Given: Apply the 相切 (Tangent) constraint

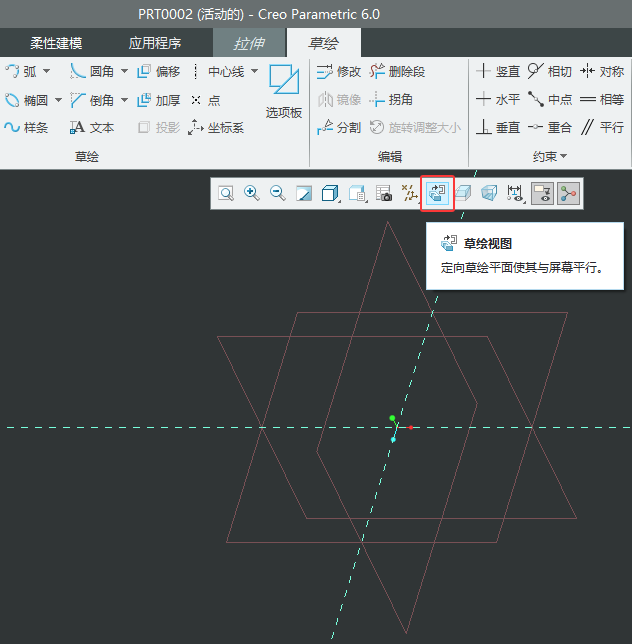Looking at the screenshot, I should pyautogui.click(x=550, y=71).
